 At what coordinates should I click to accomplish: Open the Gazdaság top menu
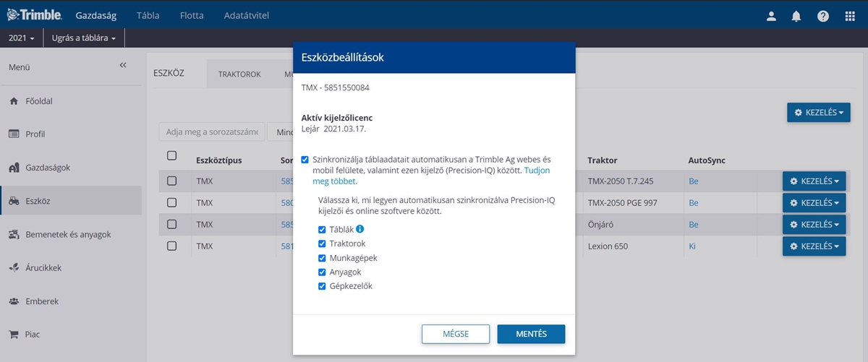point(96,16)
